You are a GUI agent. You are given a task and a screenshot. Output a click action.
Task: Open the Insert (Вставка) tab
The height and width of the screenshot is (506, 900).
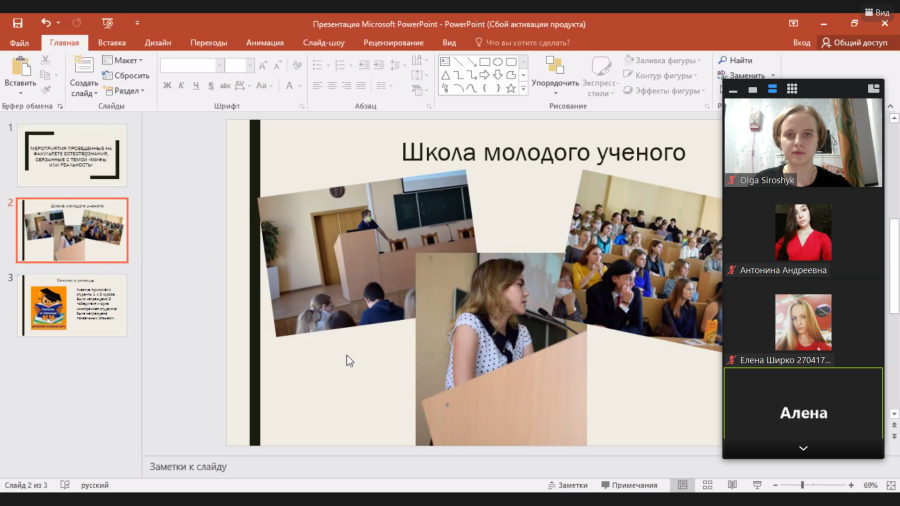(112, 42)
